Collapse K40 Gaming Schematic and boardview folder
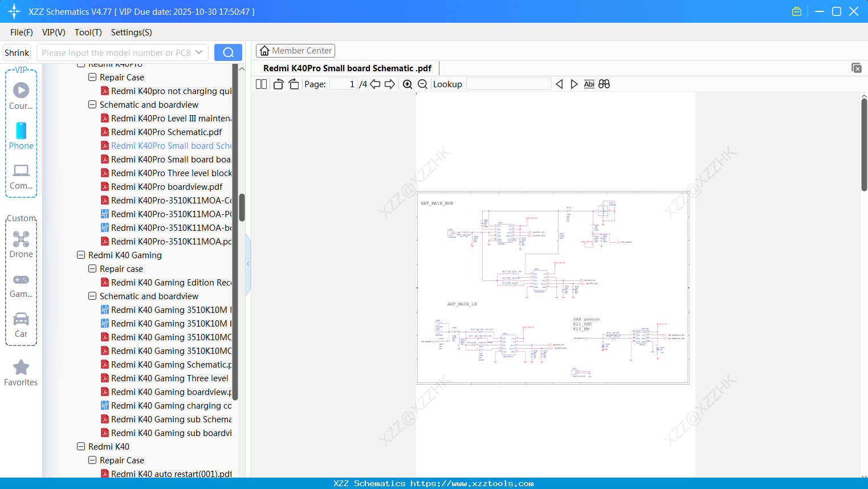This screenshot has width=868, height=489. pos(92,296)
